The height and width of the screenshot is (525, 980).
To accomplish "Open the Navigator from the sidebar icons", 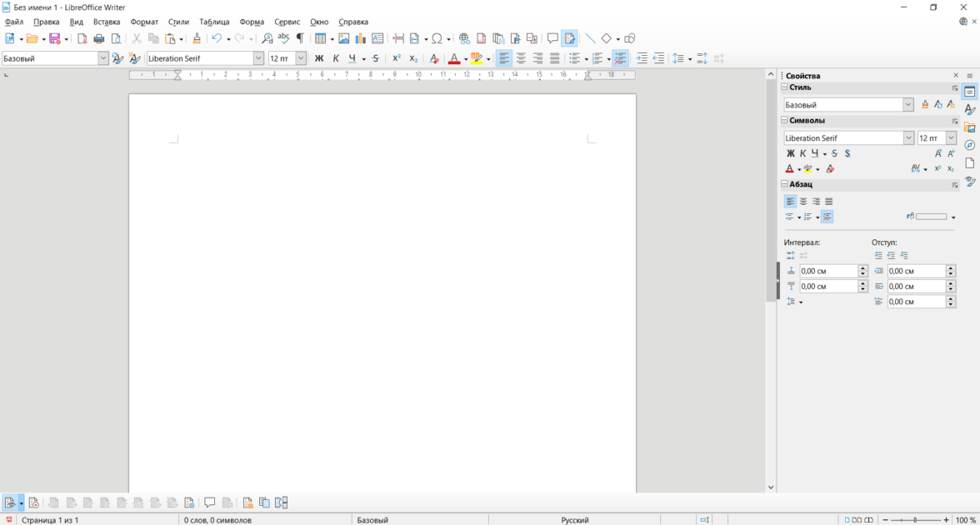I will pyautogui.click(x=970, y=145).
